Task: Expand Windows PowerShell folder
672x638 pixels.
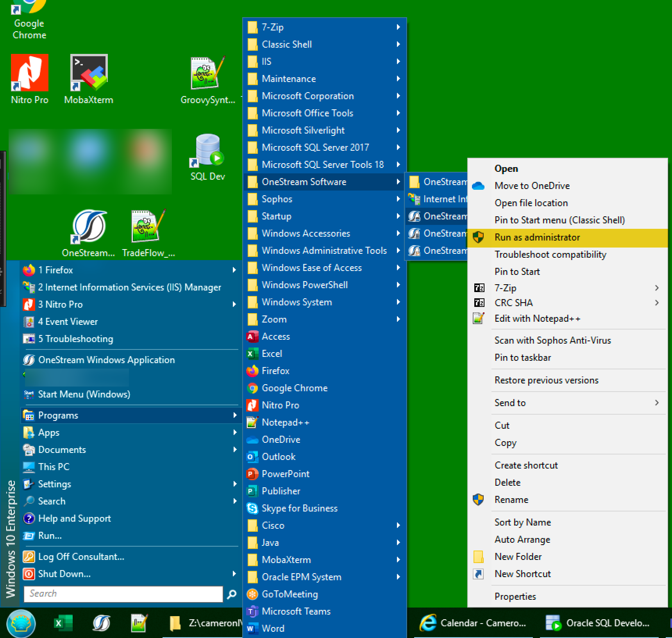Action: tap(325, 285)
